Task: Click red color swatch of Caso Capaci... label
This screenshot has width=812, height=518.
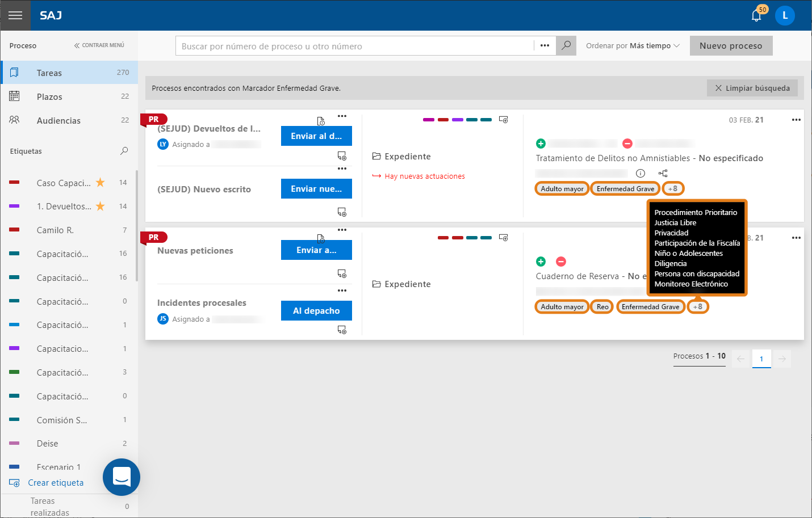Action: (x=14, y=182)
